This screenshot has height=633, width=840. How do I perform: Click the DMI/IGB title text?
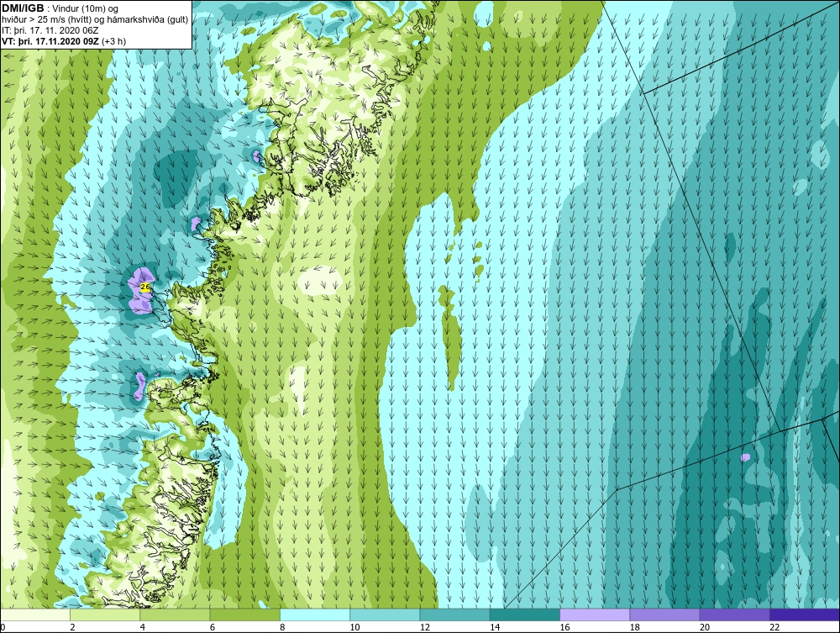(23, 8)
